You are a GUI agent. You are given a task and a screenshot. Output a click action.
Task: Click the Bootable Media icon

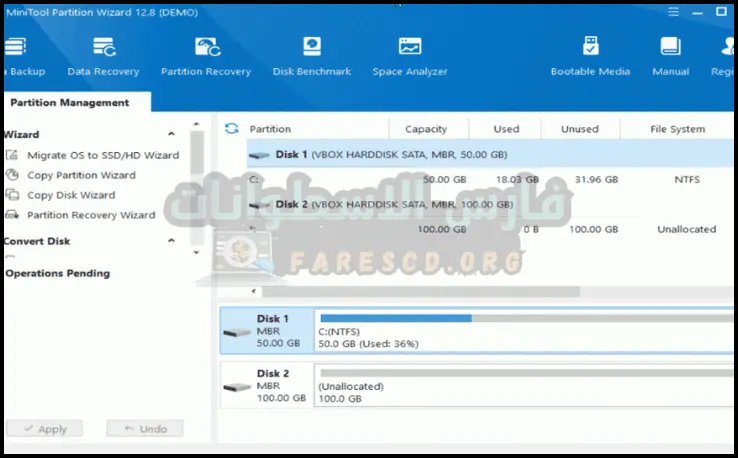click(590, 56)
